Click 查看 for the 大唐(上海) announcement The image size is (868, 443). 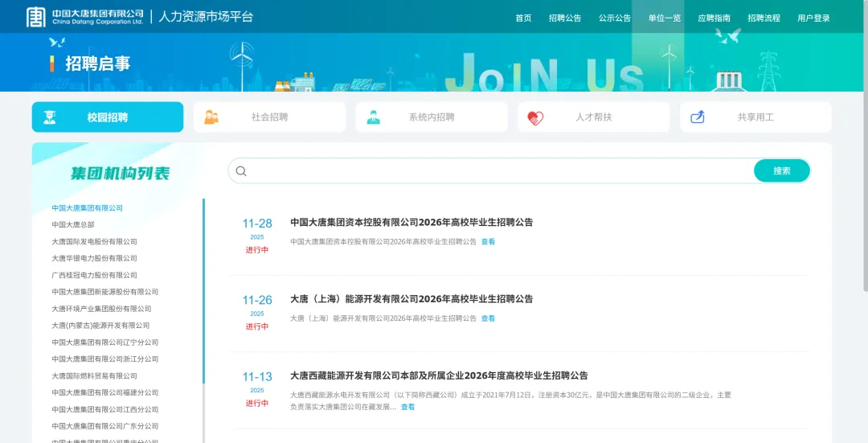488,318
